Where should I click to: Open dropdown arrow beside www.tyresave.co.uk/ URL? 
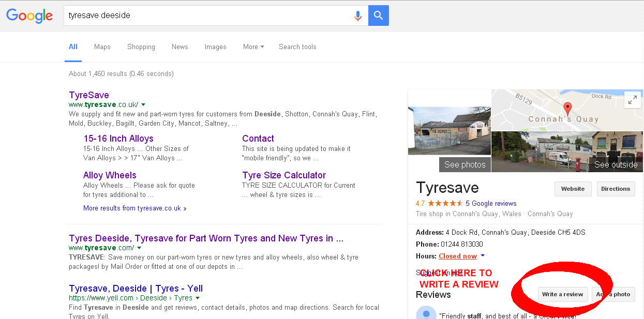[143, 104]
